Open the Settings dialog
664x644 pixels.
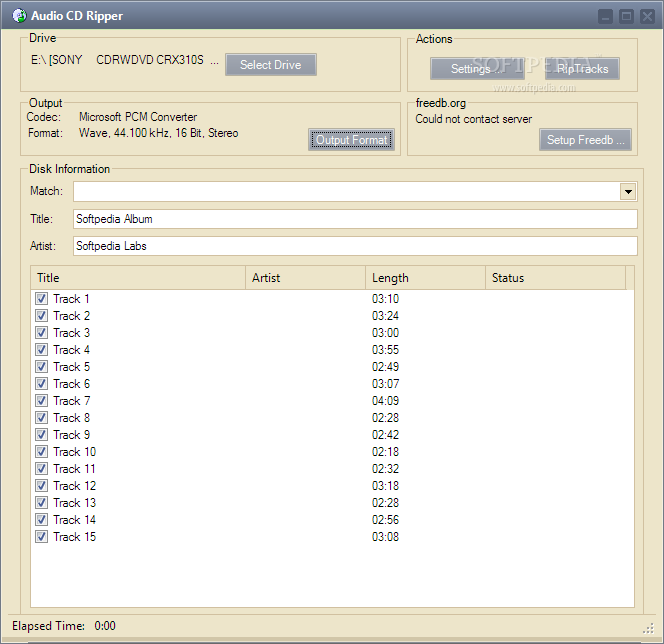pyautogui.click(x=477, y=69)
